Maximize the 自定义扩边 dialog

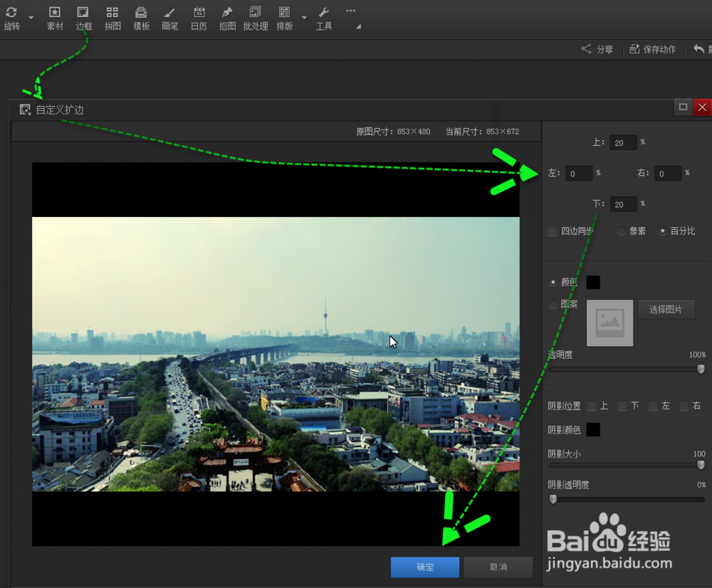683,107
